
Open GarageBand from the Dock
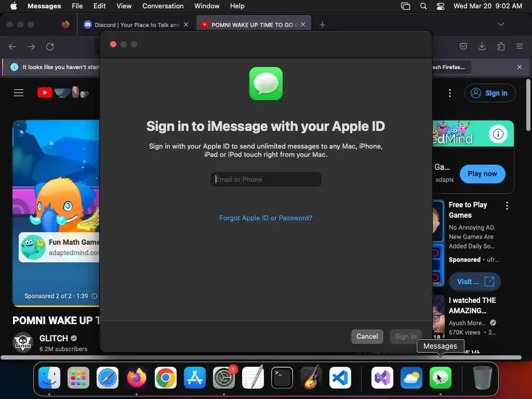311,377
